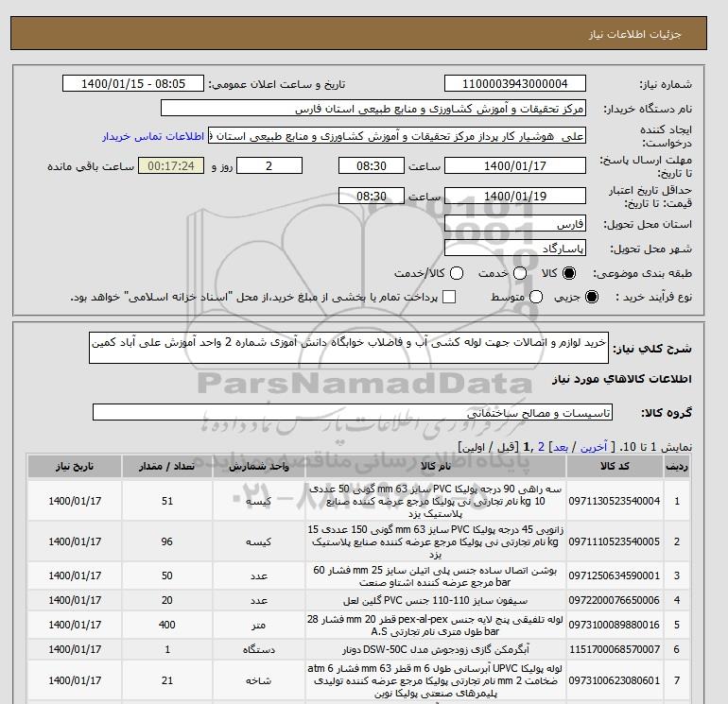This screenshot has height=704, width=728.
Task: Click the general need description text box
Action: click(349, 348)
